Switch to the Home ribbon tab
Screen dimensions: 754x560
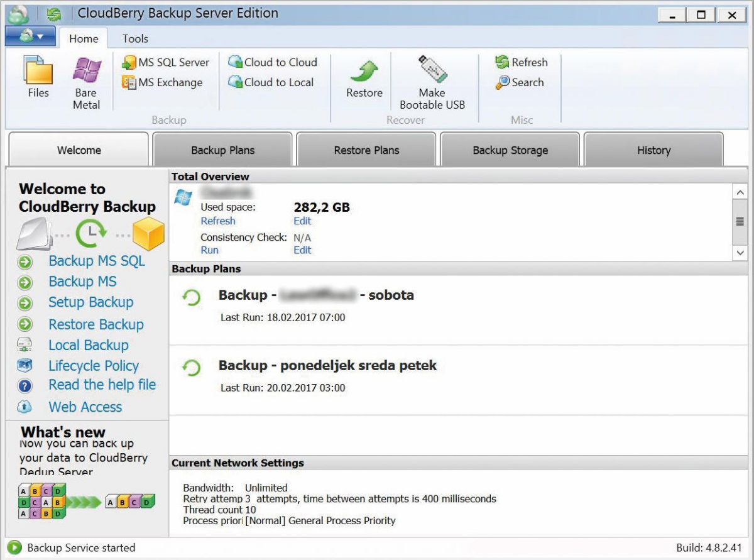click(x=84, y=38)
